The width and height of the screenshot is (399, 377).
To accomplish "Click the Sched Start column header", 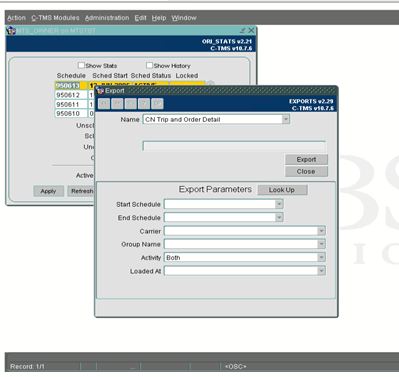I will click(x=110, y=76).
